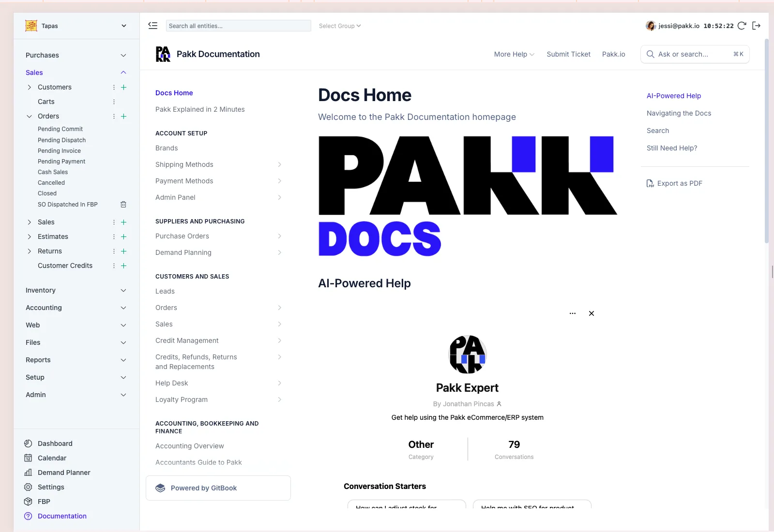The height and width of the screenshot is (532, 774).
Task: Open Pakk Explained in 2 Minutes
Action: 200,109
